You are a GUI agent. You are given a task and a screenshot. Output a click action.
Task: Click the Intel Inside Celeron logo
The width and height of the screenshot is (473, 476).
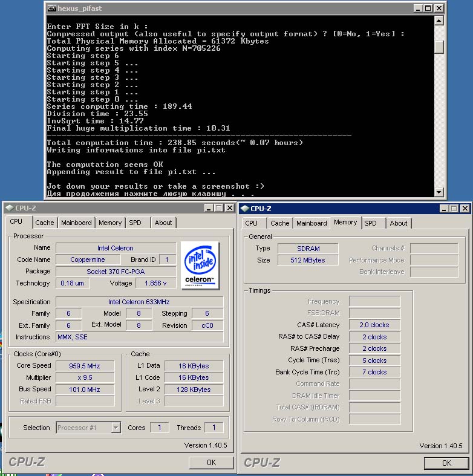click(x=200, y=266)
